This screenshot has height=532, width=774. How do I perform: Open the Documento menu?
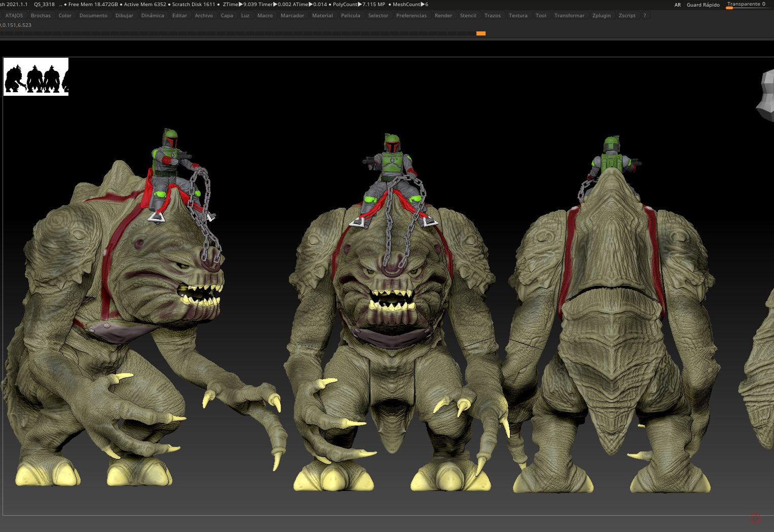[93, 16]
